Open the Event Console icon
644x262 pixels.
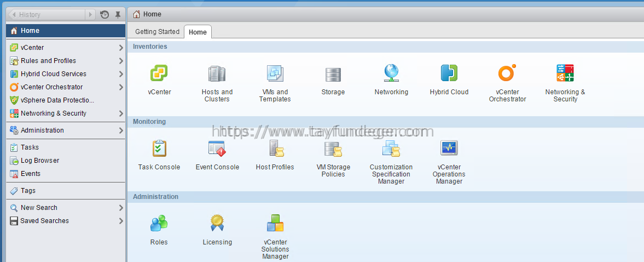(217, 148)
